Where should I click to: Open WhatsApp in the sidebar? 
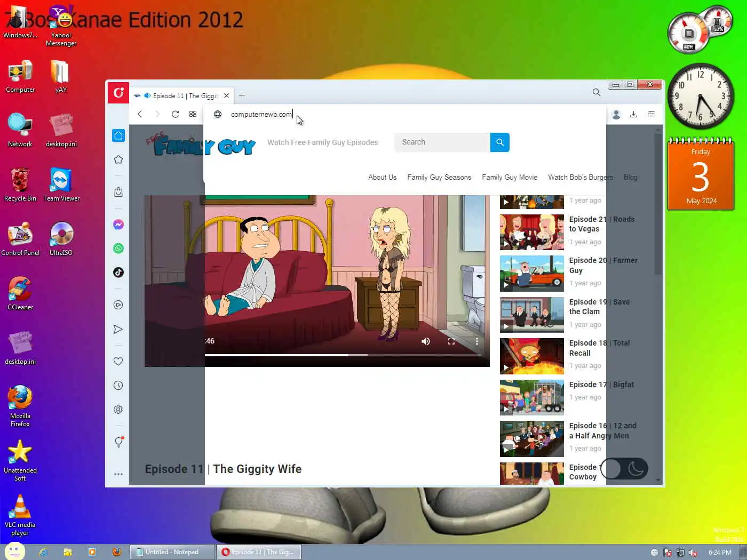point(118,249)
